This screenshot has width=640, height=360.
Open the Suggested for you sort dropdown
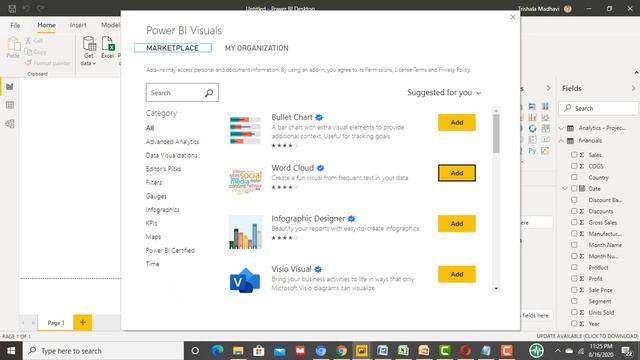click(x=444, y=93)
